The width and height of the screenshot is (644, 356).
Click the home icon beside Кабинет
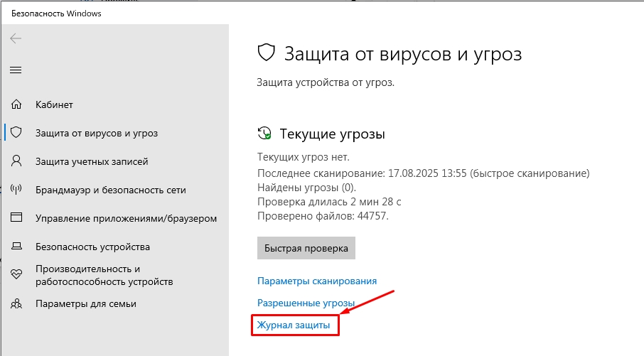tap(16, 104)
